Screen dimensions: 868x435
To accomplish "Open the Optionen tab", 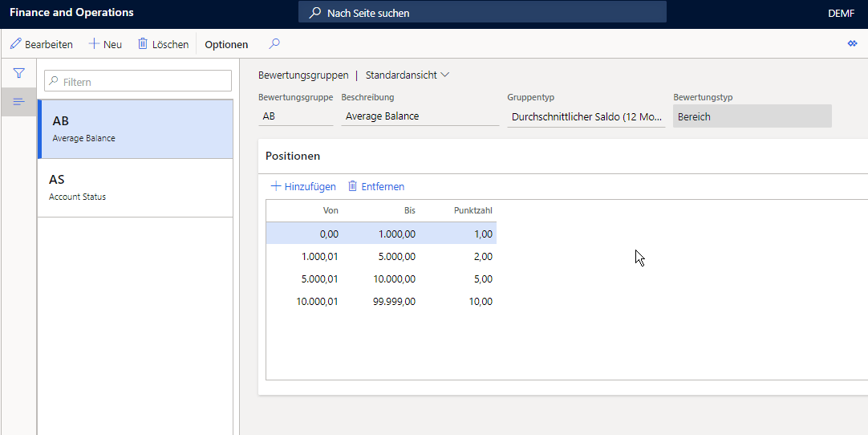I will 226,44.
